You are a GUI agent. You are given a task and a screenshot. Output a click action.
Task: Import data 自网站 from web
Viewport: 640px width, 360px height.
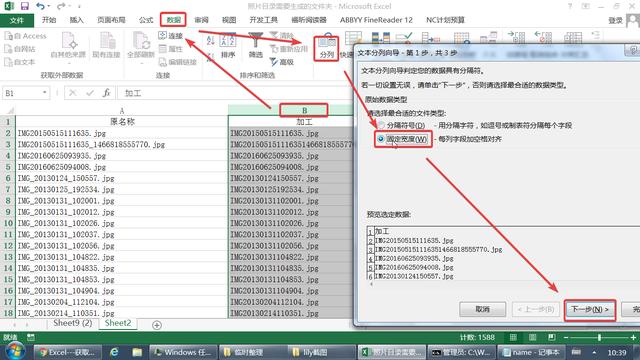[20, 49]
